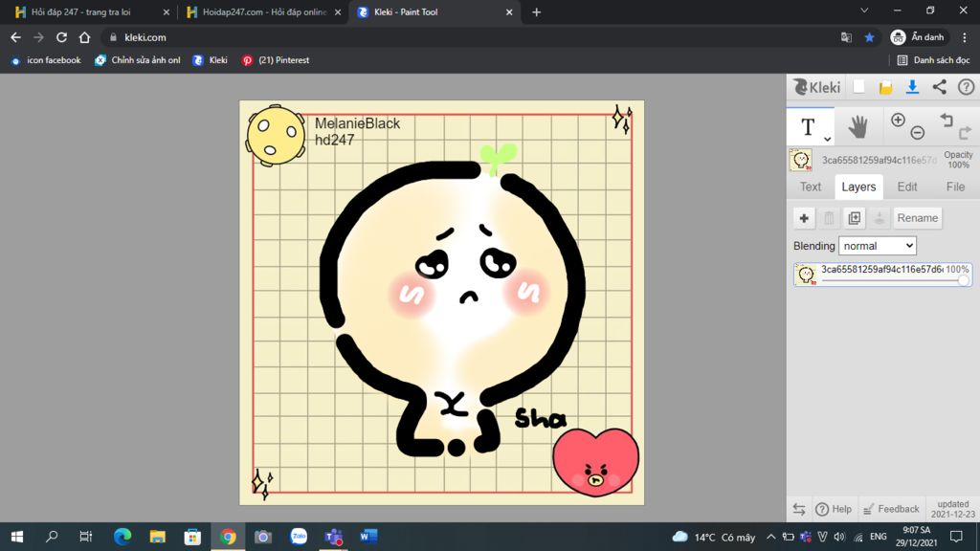Zoom out of the canvas
Image resolution: width=980 pixels, height=551 pixels.
[x=917, y=132]
